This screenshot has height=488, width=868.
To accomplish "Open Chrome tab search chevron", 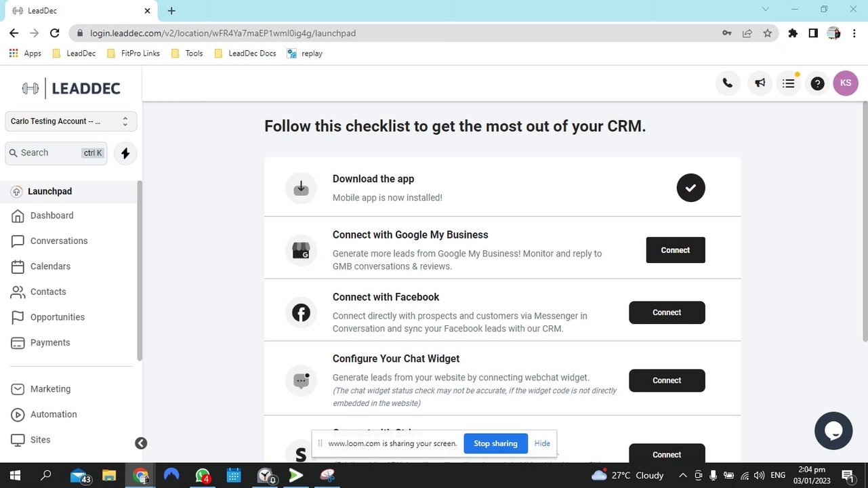I will pos(766,9).
